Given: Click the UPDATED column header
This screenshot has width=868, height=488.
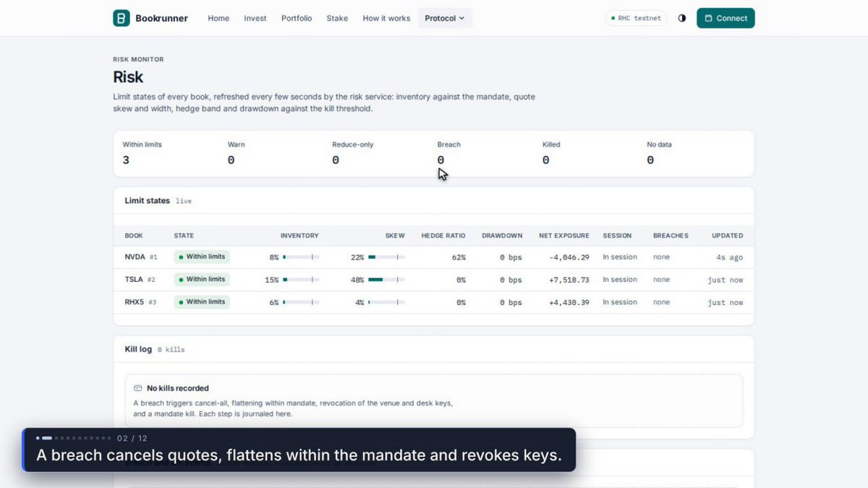Looking at the screenshot, I should (727, 236).
